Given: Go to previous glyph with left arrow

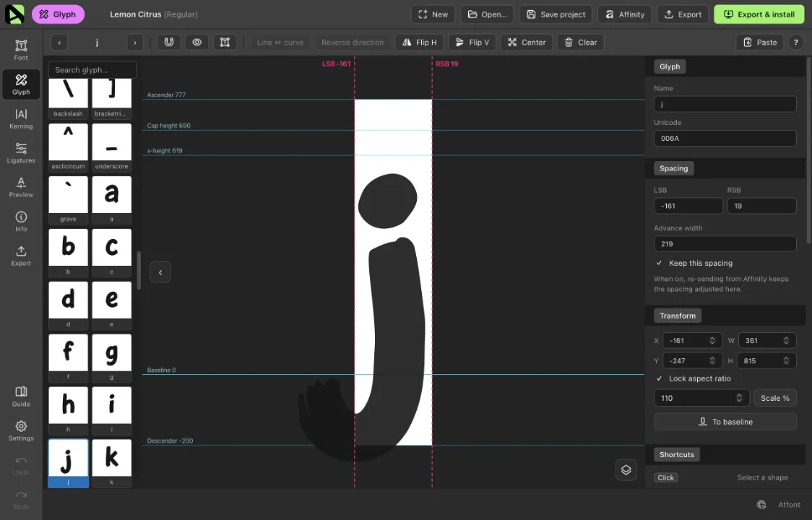Looking at the screenshot, I should pos(59,43).
